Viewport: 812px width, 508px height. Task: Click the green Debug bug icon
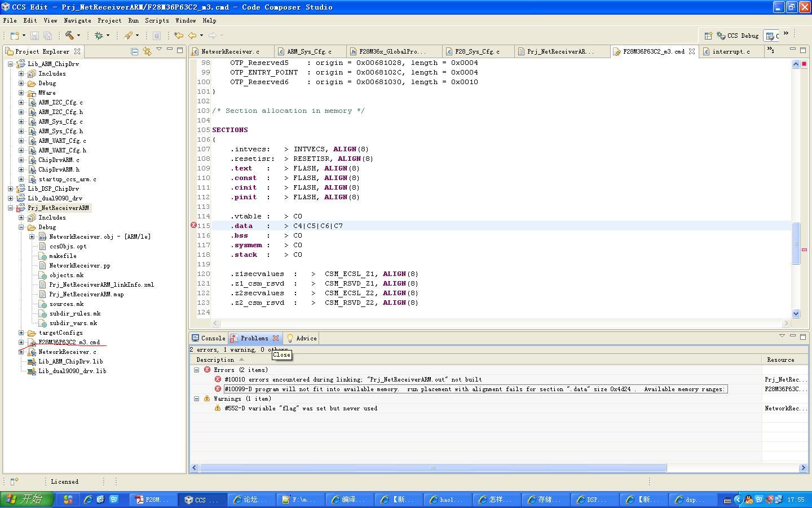tap(99, 36)
